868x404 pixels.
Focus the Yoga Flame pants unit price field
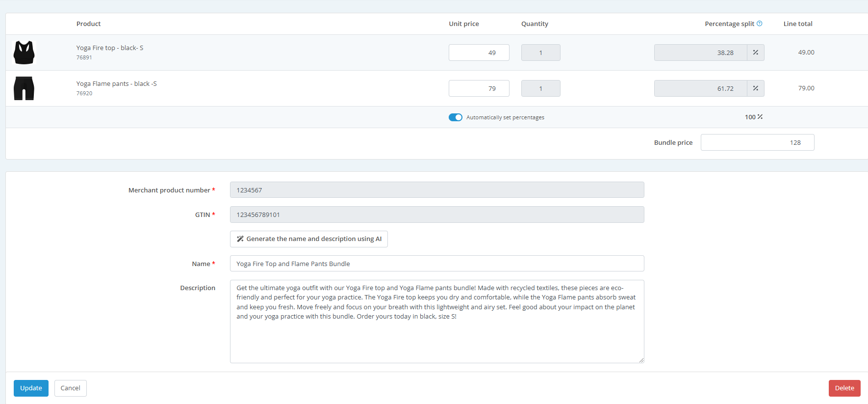point(479,88)
